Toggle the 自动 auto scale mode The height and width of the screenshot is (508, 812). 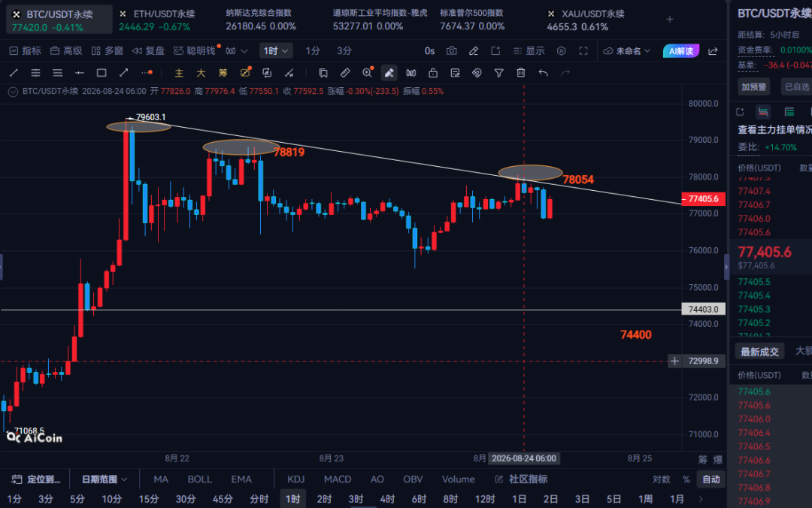(x=711, y=479)
